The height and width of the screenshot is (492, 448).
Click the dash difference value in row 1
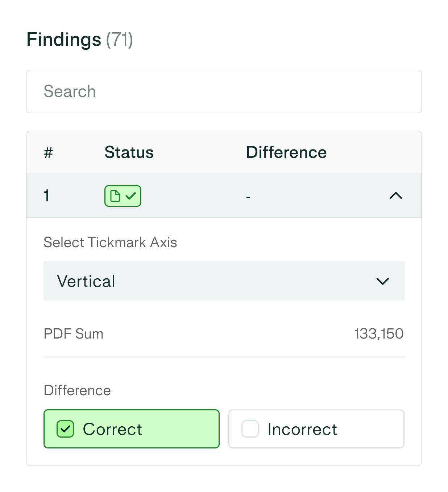[248, 197]
